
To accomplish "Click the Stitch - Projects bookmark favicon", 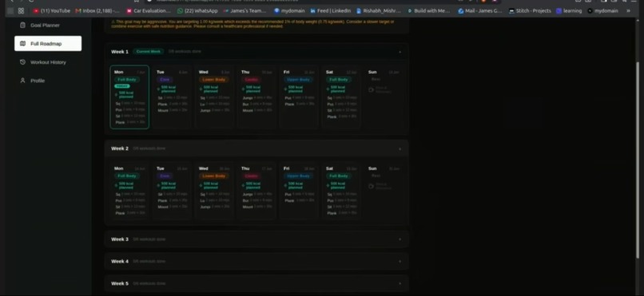I will pos(511,11).
